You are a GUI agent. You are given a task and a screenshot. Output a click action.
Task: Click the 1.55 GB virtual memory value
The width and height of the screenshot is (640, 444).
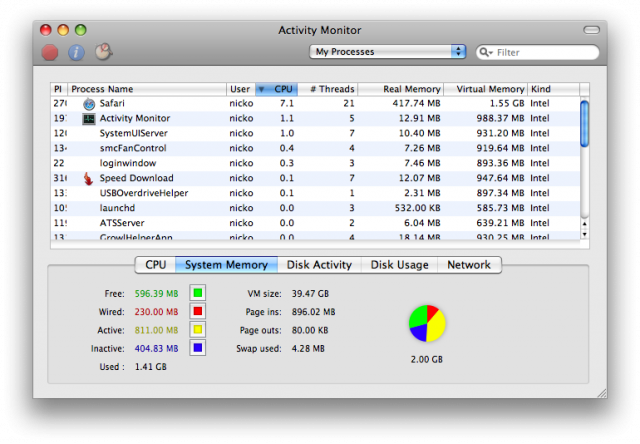[507, 104]
